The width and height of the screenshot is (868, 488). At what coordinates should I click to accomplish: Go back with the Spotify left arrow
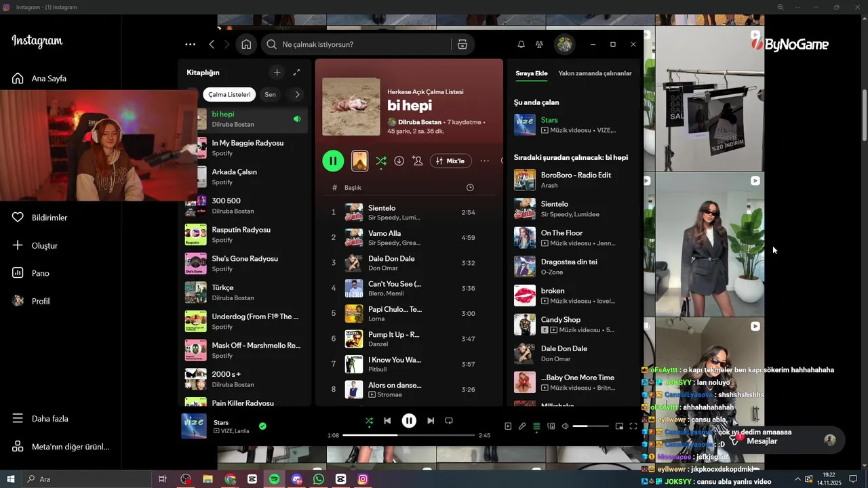[212, 44]
